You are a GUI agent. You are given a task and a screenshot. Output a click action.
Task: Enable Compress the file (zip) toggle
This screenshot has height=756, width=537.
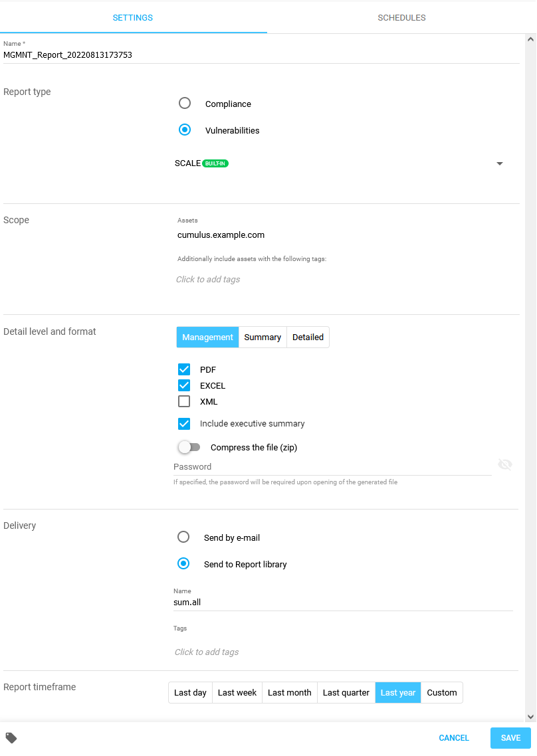tap(189, 447)
